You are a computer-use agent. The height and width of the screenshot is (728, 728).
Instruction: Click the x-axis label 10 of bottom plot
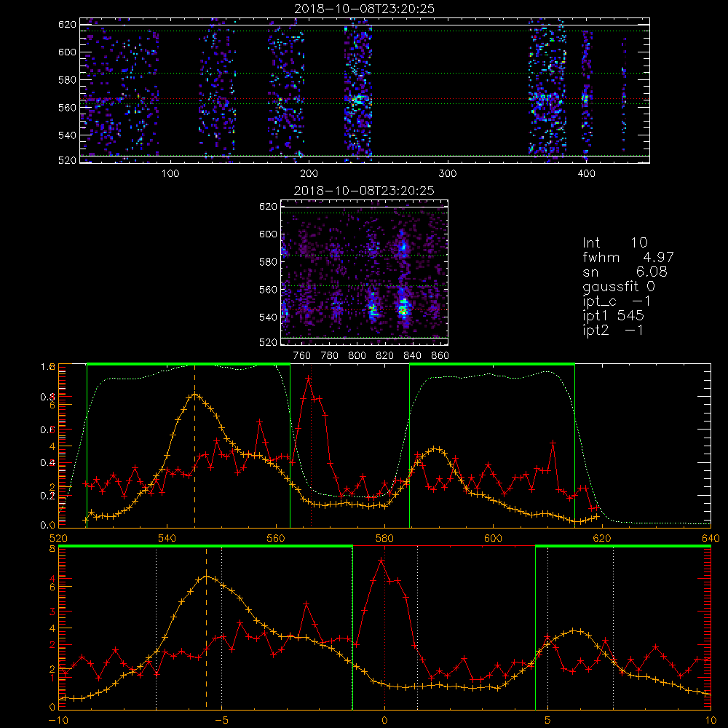click(x=711, y=721)
